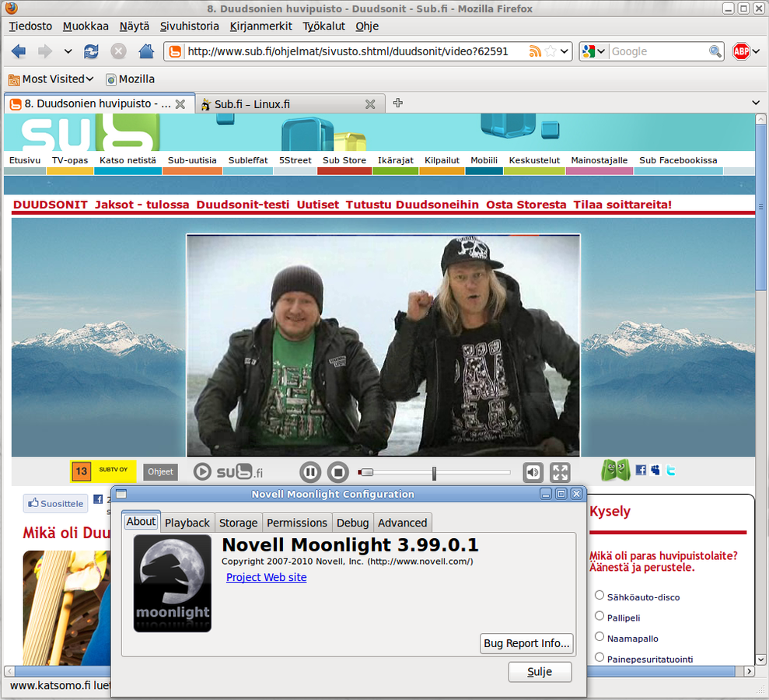Enter fullscreen mode in the video player
The width and height of the screenshot is (769, 700).
point(560,472)
